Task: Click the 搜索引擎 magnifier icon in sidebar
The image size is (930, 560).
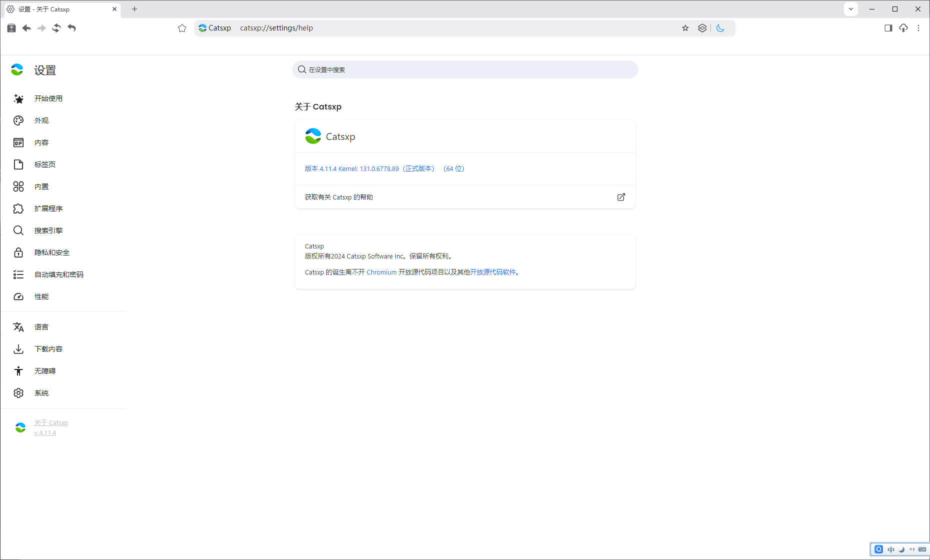Action: click(x=19, y=230)
